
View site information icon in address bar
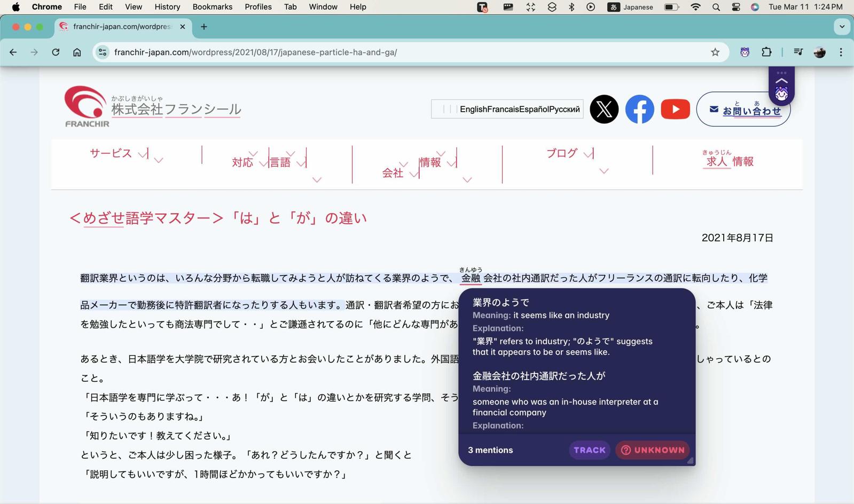click(x=103, y=52)
